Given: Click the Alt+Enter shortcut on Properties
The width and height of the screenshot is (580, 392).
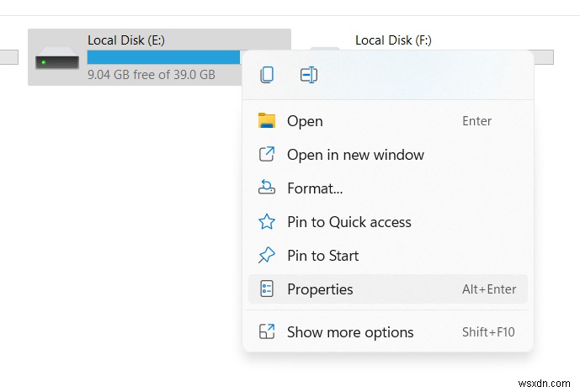Looking at the screenshot, I should (x=489, y=289).
